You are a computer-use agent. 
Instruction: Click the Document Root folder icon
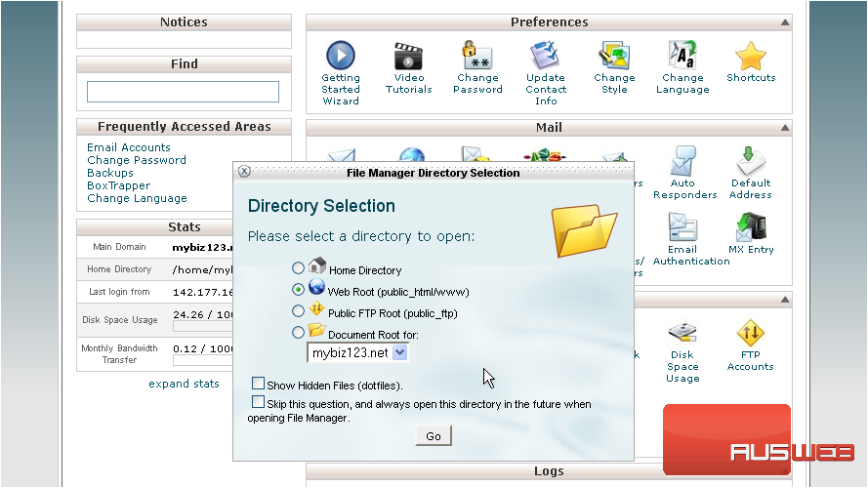point(316,330)
